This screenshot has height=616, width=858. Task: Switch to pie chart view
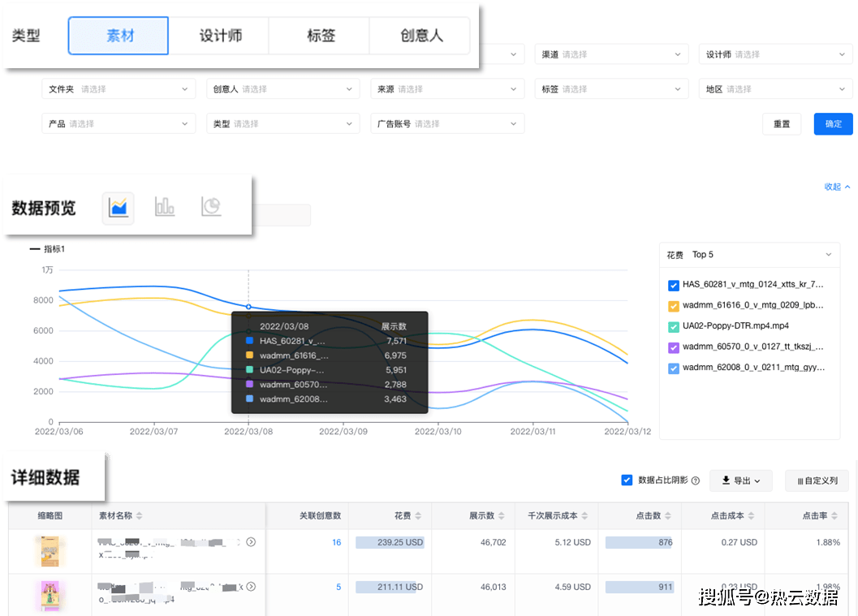tap(211, 206)
